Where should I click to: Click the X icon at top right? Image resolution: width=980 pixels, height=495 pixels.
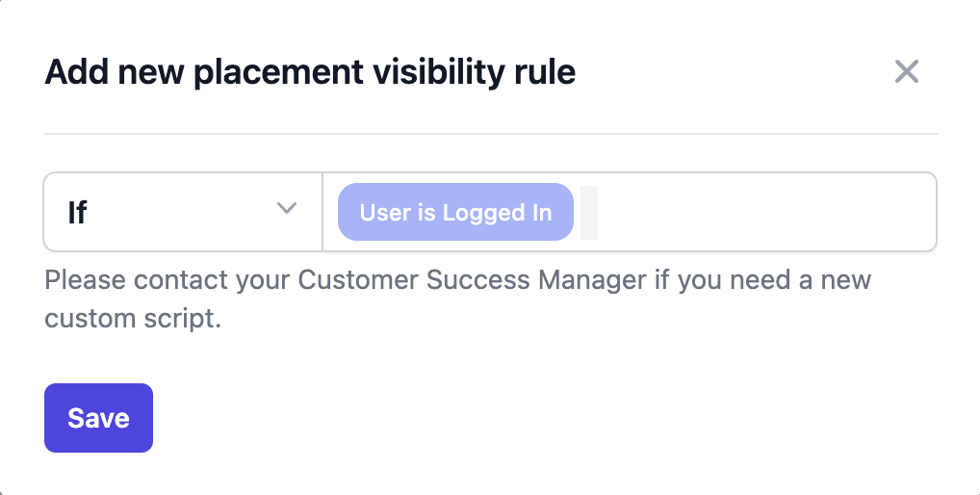[x=906, y=71]
